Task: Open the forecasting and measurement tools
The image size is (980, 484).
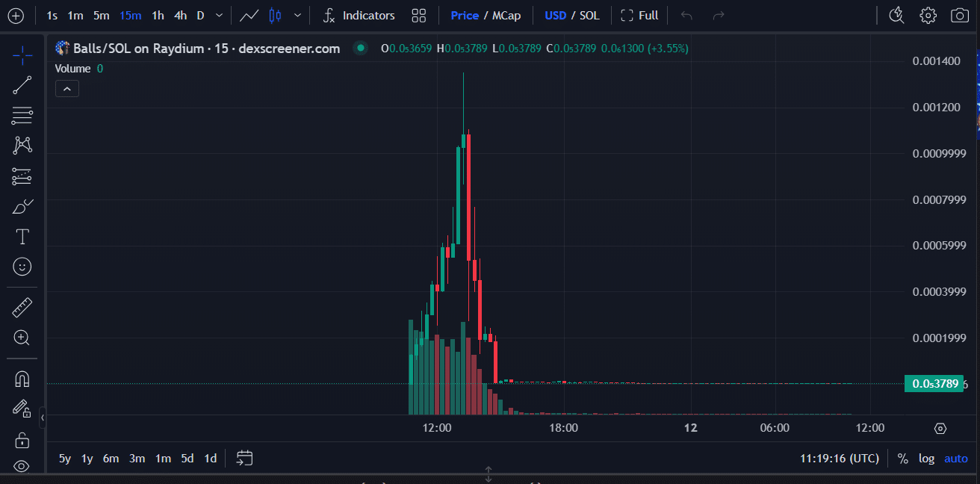Action: (22, 176)
